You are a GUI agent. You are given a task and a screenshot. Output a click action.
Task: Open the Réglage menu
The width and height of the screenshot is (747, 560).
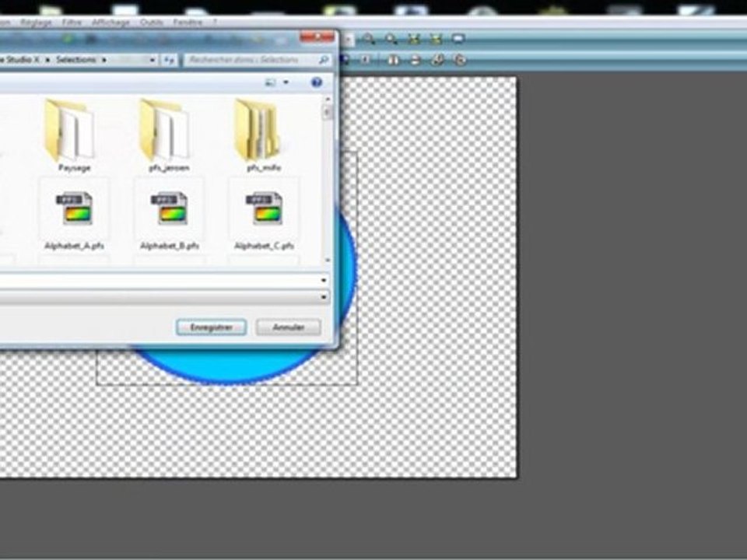(37, 23)
